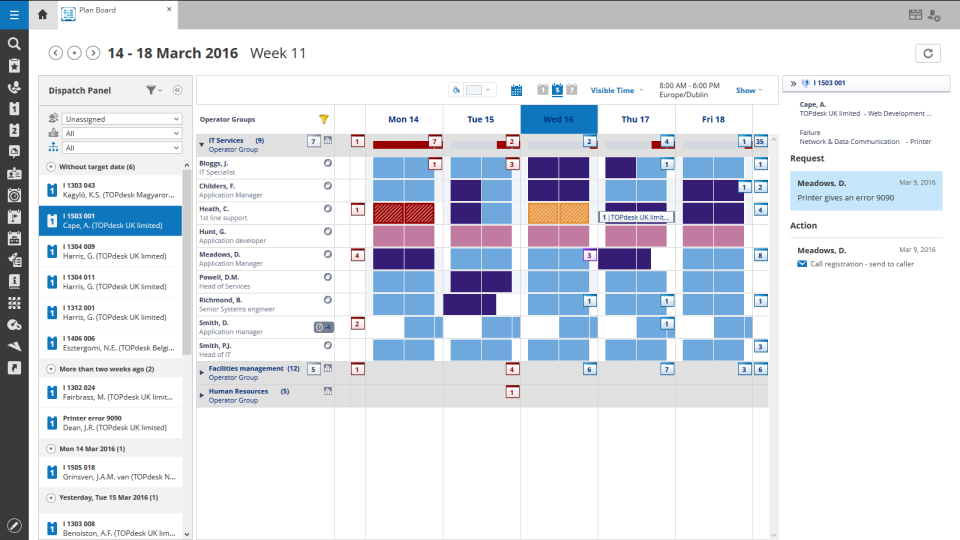The width and height of the screenshot is (960, 540).
Task: Open the I 1503 001 details link
Action: pos(832,84)
